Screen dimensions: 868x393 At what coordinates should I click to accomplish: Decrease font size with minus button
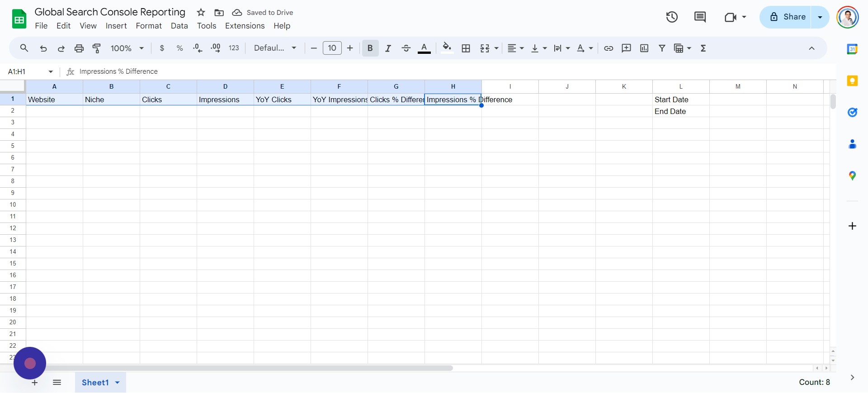[314, 48]
